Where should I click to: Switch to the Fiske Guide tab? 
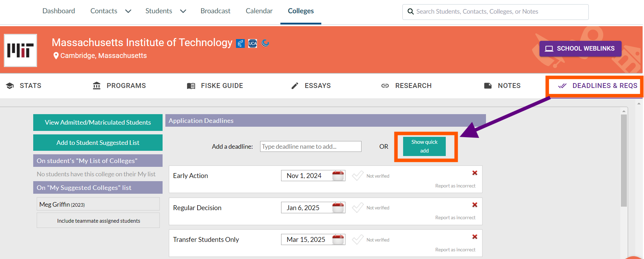[215, 86]
